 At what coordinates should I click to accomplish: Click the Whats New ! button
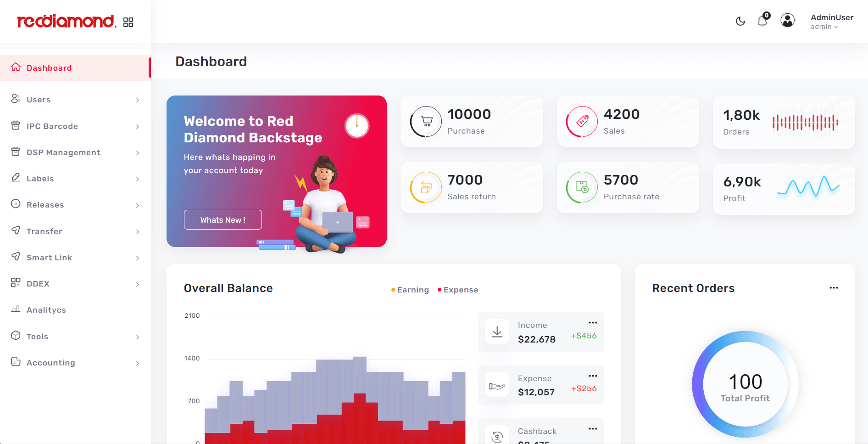[223, 220]
